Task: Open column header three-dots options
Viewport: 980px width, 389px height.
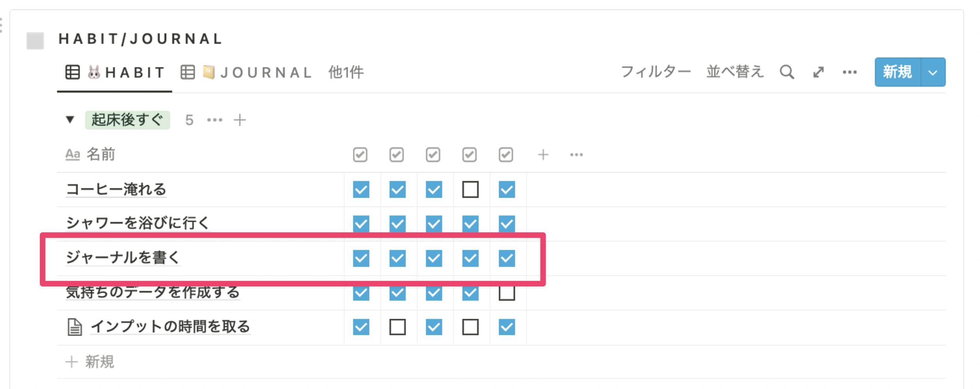Action: point(576,155)
